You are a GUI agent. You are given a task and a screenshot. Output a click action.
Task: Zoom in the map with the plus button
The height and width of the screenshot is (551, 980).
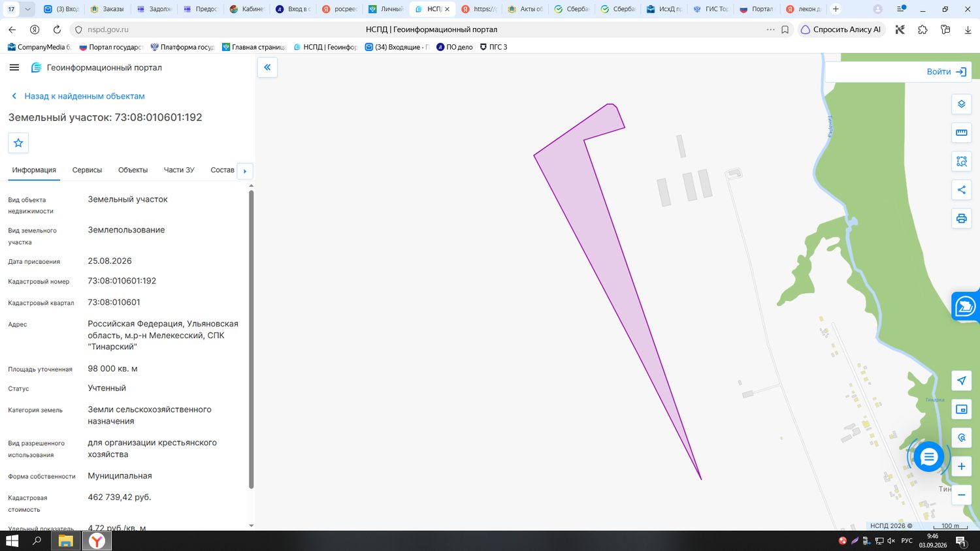[x=961, y=466]
